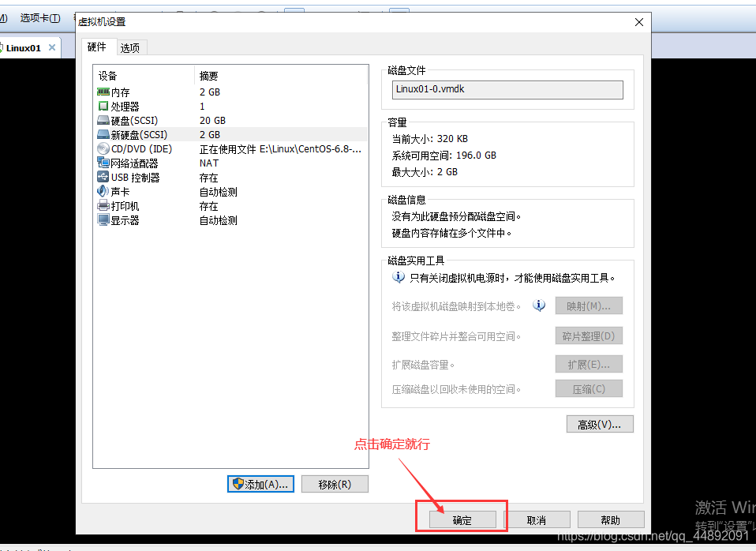Click the 当前大小: 320 KB text
This screenshot has height=551, width=756.
click(x=429, y=139)
